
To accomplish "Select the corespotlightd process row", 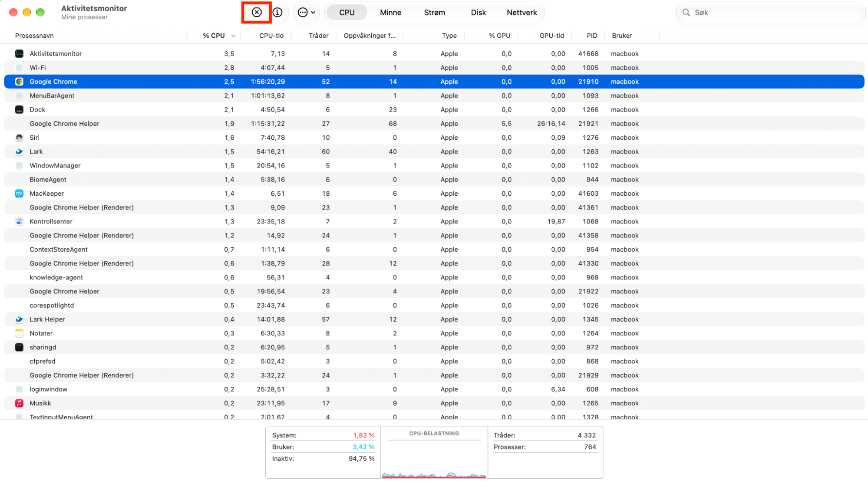I will coord(434,305).
